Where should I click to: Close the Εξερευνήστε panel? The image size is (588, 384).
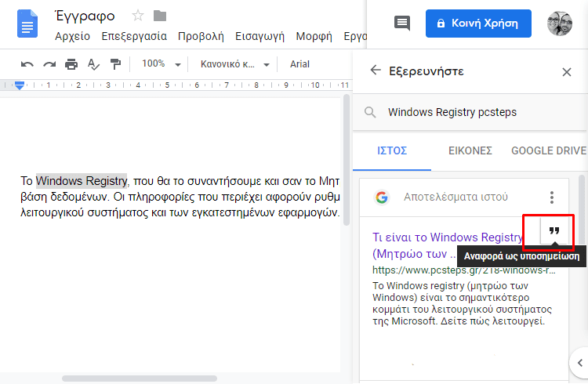[x=567, y=72]
